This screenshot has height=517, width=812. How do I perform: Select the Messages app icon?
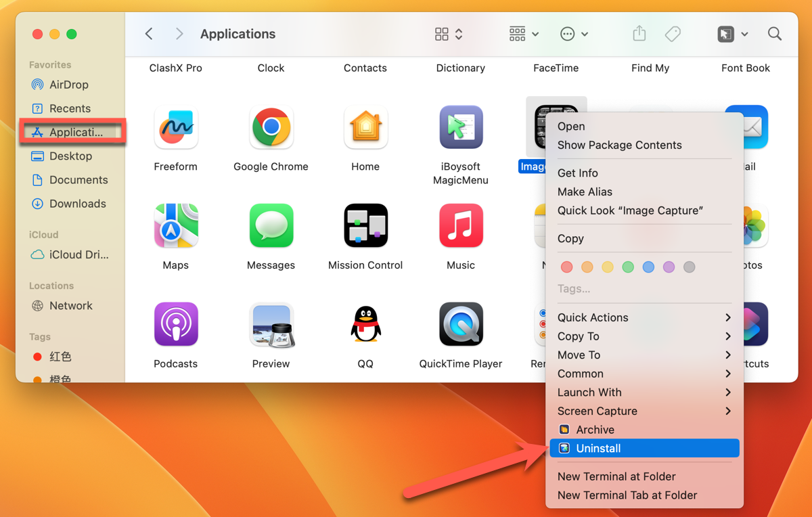tap(271, 225)
